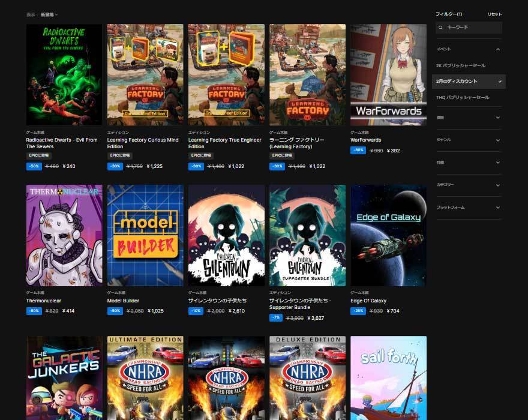Expand the 特徴 filter section
The image size is (528, 420).
pyautogui.click(x=469, y=163)
